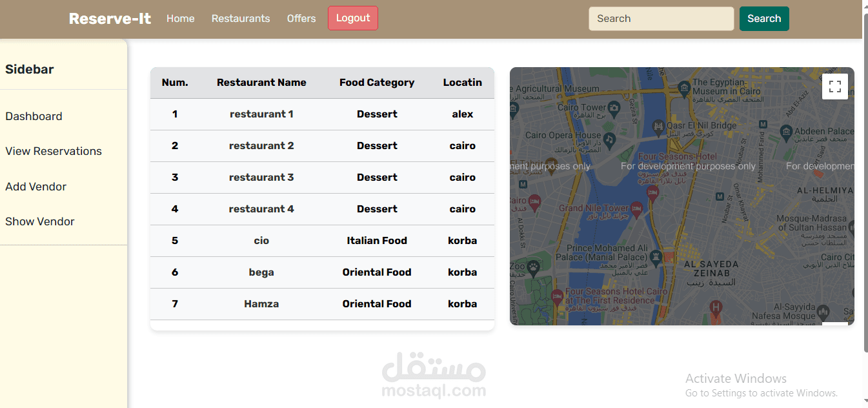Click the Italian Food category cell
Screen dimensions: 868x408
pyautogui.click(x=377, y=241)
